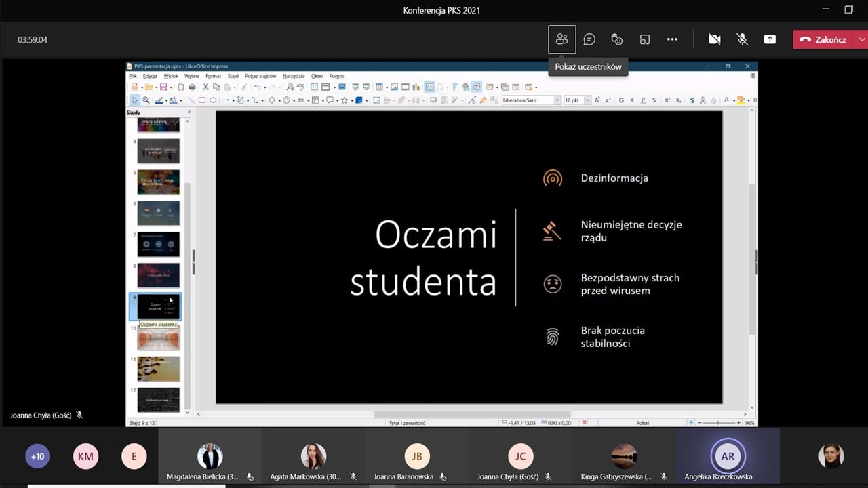
Task: Select the Stars and Banners tool
Action: click(344, 100)
